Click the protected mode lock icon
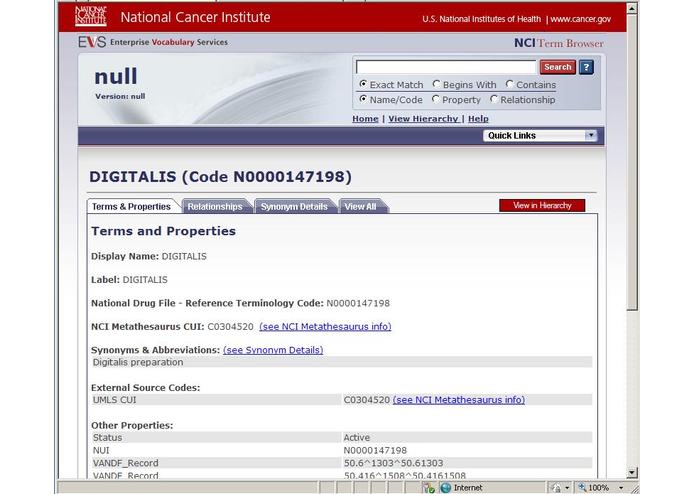 tap(556, 488)
